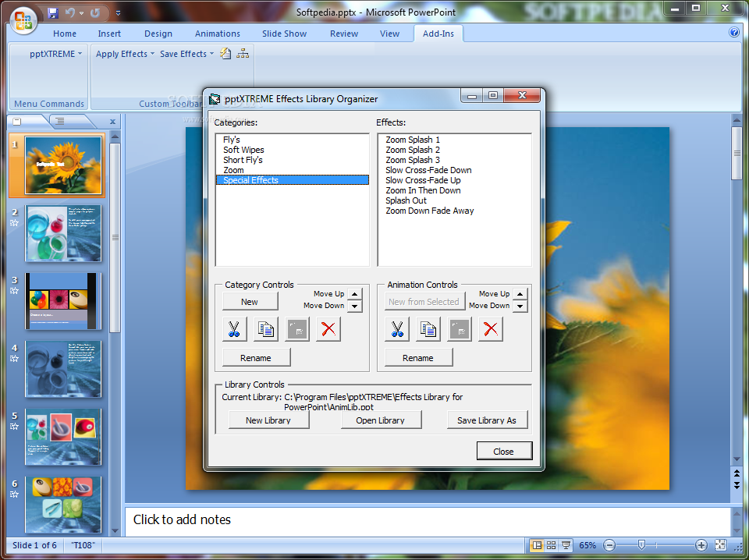The image size is (749, 560).
Task: Open the Insert ribbon tab
Action: [x=109, y=34]
